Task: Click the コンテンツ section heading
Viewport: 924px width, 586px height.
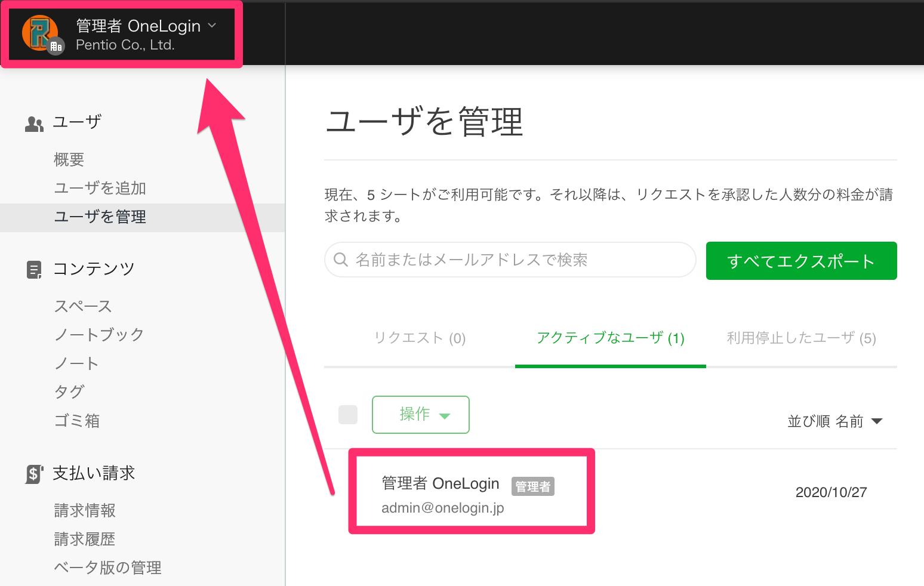Action: click(94, 269)
